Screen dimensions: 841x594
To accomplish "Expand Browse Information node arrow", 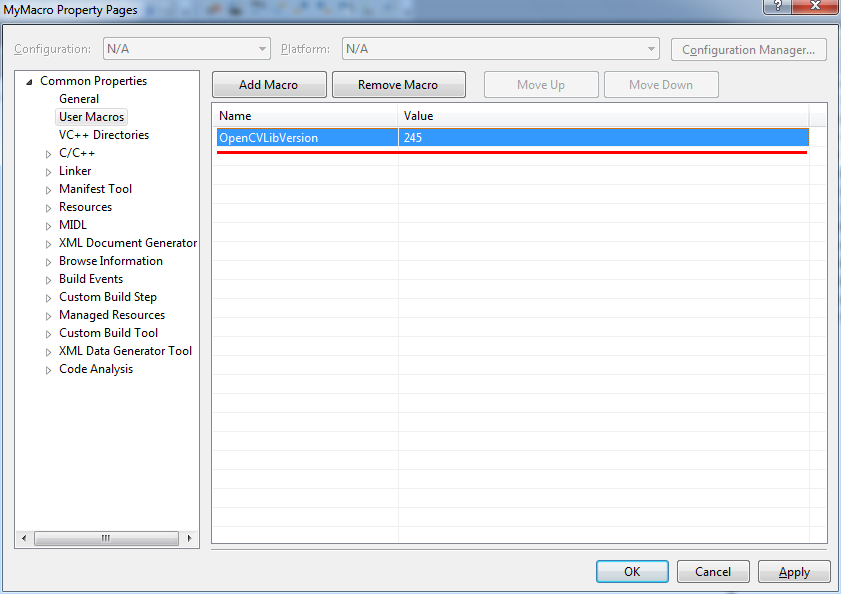I will pos(48,262).
